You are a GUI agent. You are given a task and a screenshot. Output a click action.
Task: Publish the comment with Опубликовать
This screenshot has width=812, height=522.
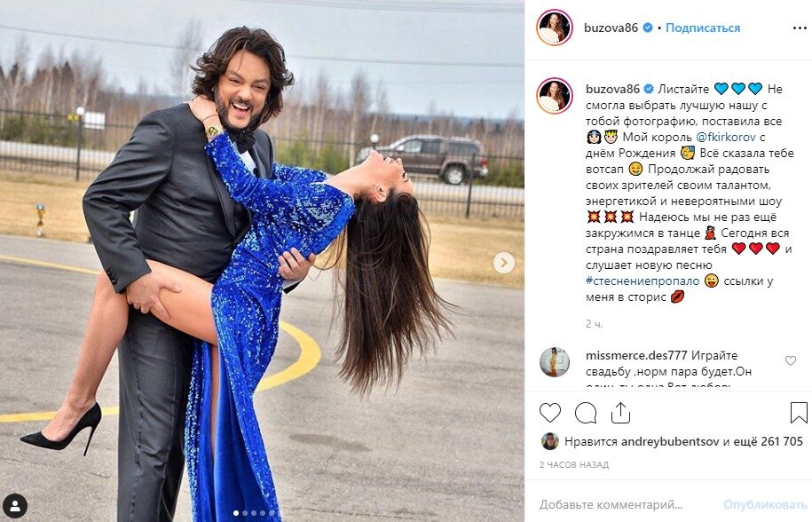[765, 504]
